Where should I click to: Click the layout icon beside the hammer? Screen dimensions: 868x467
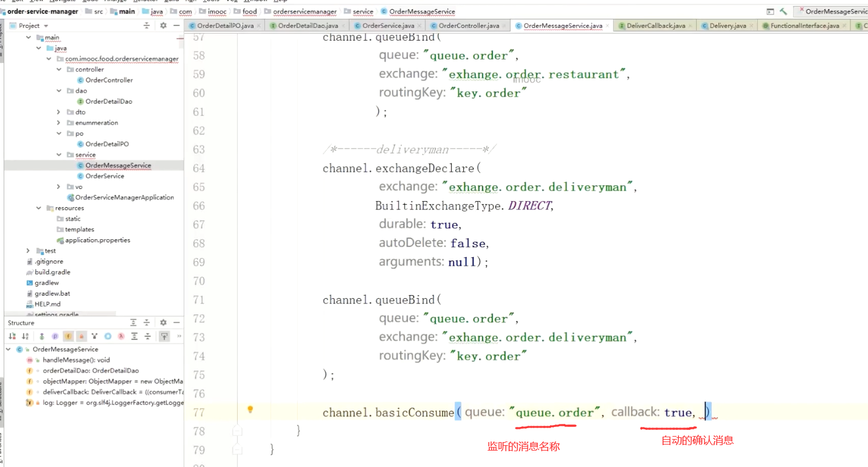click(770, 12)
